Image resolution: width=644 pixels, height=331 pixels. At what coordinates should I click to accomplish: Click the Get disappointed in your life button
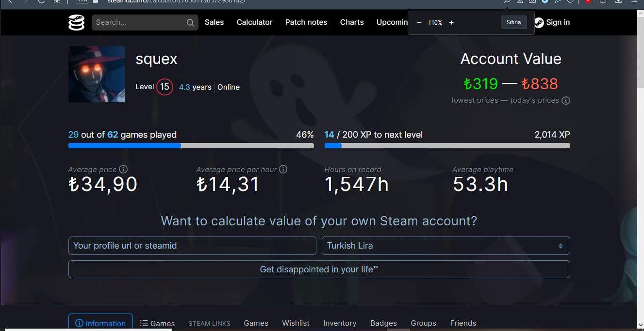pyautogui.click(x=319, y=269)
